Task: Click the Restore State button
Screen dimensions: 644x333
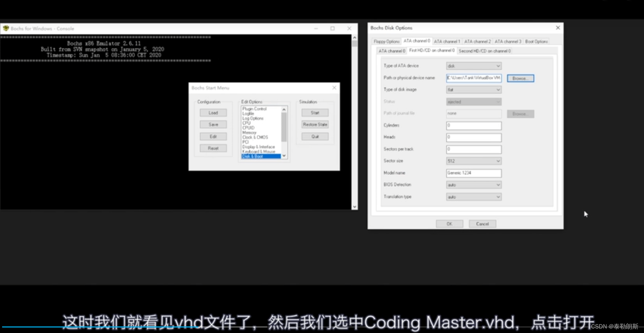Action: (315, 125)
